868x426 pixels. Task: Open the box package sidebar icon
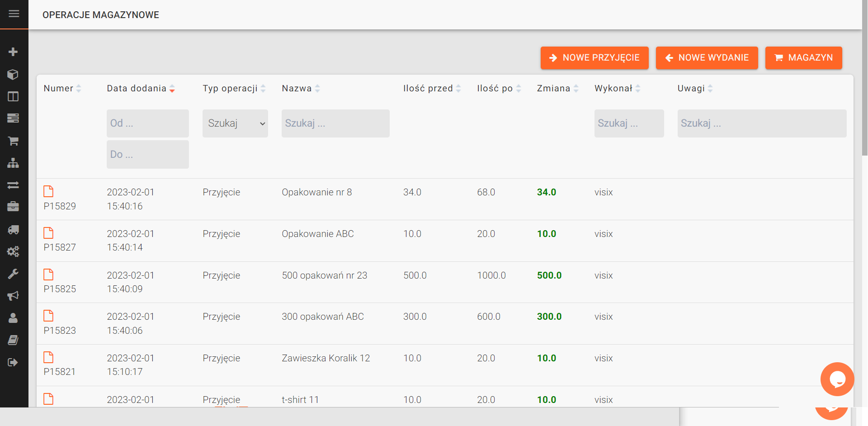[x=13, y=74]
